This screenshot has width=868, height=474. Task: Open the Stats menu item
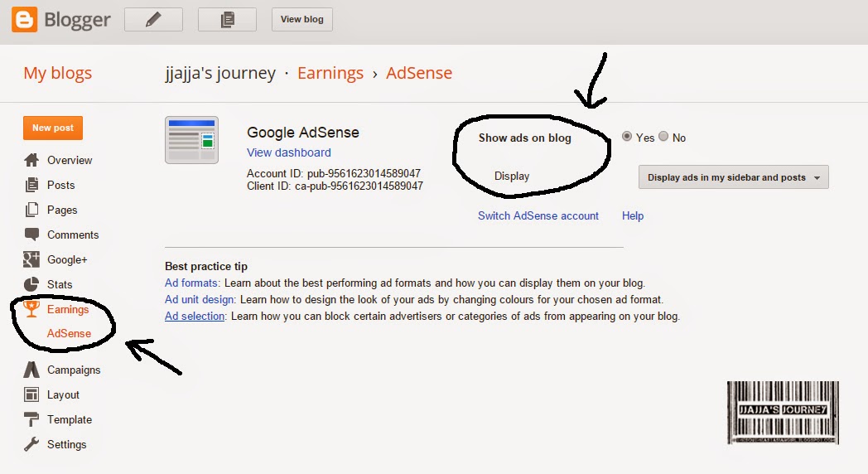[60, 284]
